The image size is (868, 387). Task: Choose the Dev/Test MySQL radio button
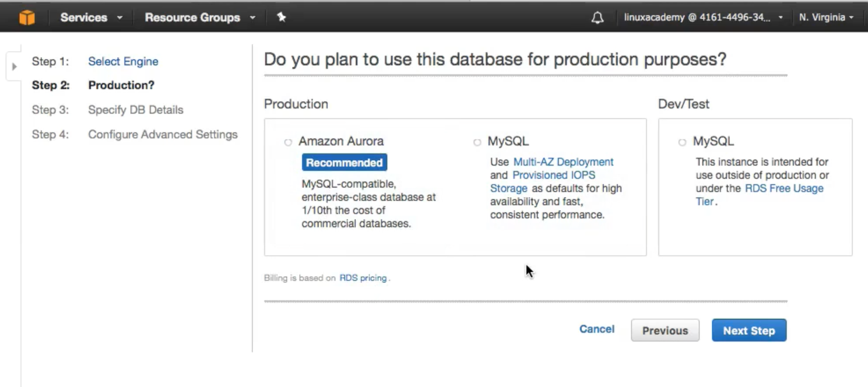tap(682, 142)
